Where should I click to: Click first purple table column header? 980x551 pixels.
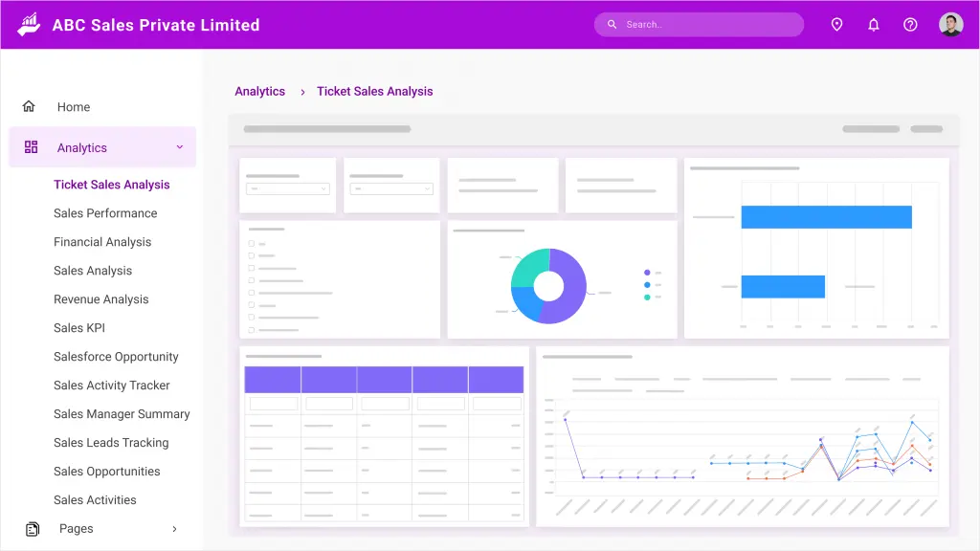273,380
